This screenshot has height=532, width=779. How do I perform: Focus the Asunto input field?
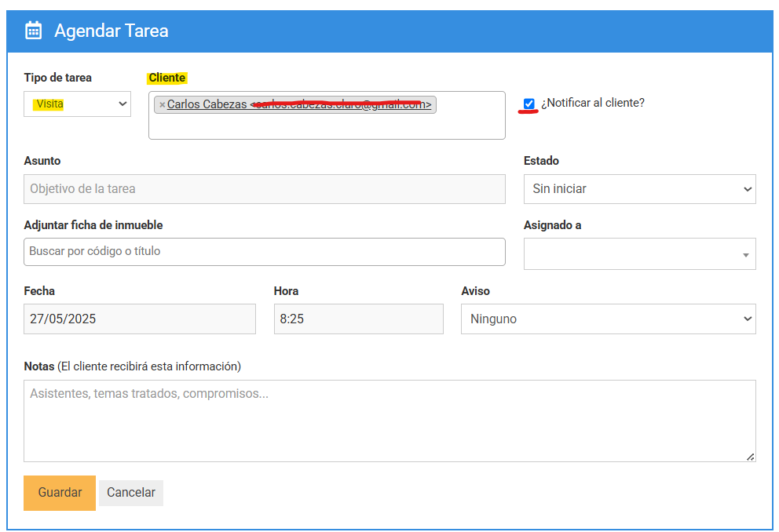click(x=264, y=189)
